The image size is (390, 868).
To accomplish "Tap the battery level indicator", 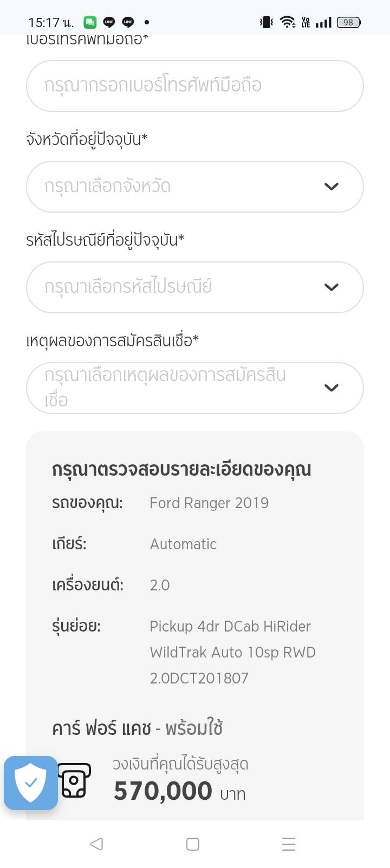I will [x=348, y=22].
